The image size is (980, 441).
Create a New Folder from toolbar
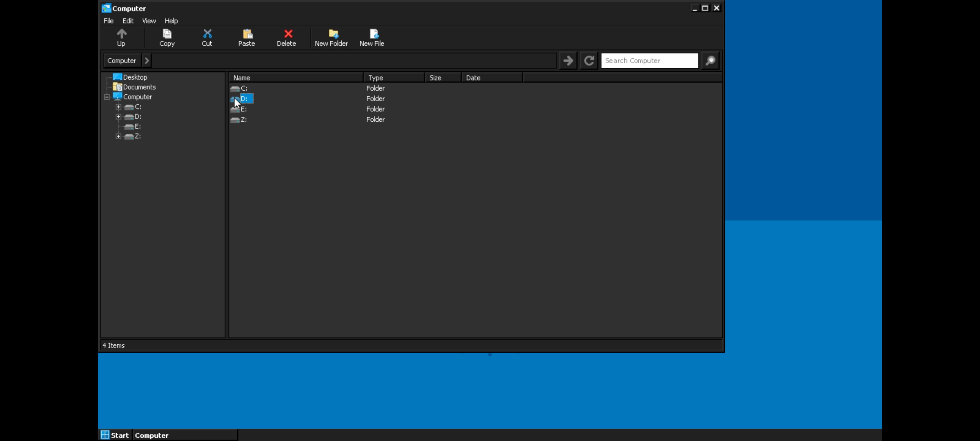[331, 38]
